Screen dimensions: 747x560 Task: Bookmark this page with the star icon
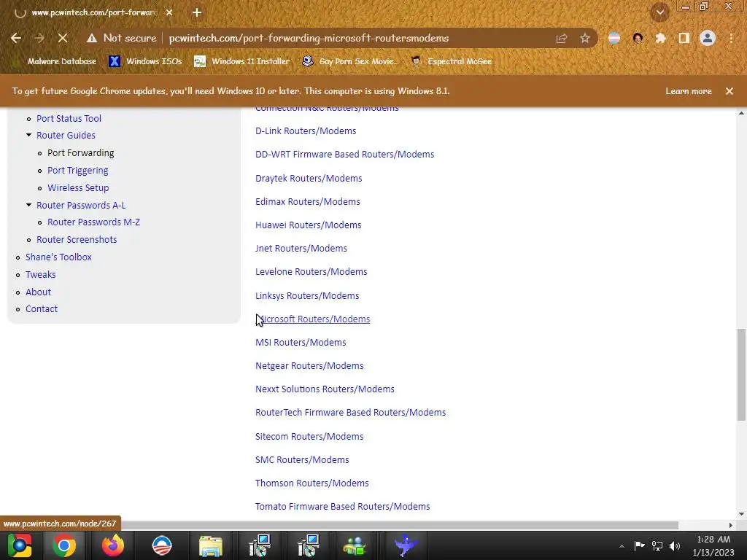pos(585,38)
